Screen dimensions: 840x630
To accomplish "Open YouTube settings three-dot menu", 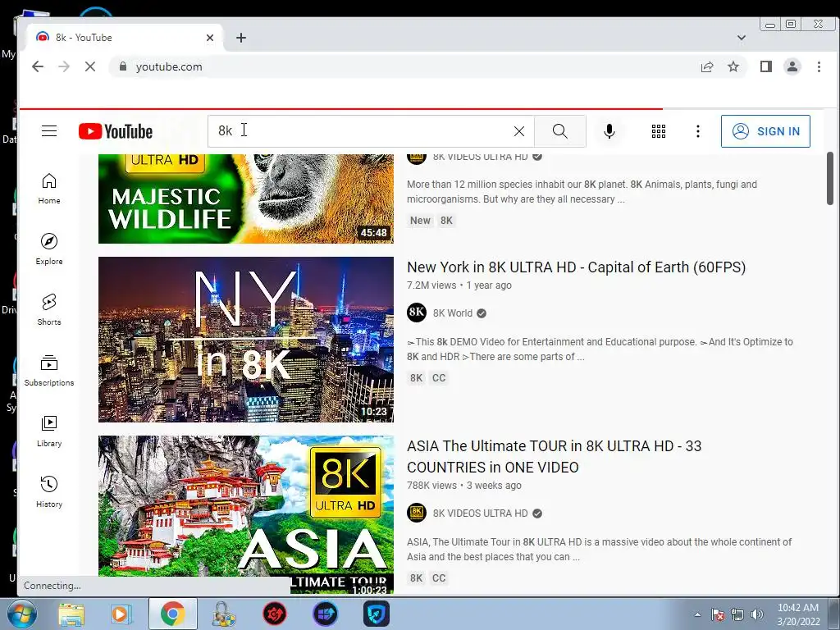I will pos(697,131).
